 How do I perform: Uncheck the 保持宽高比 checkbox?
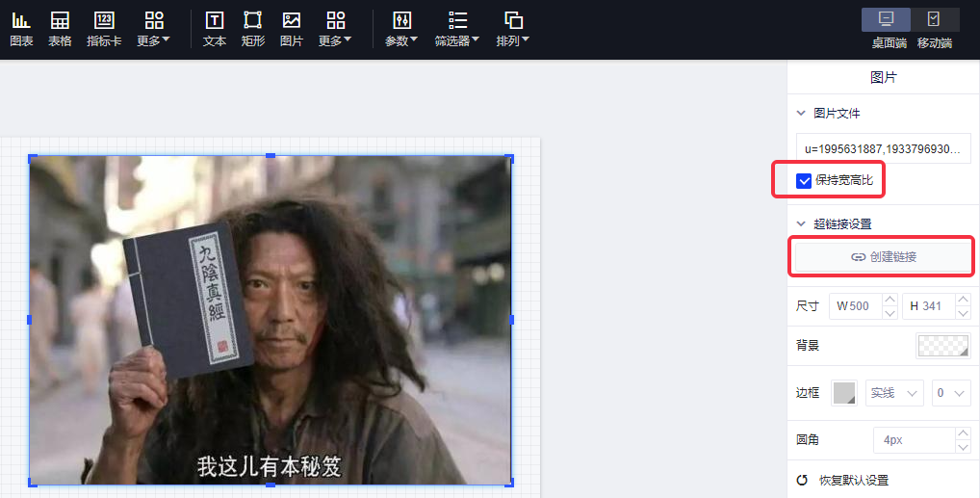tap(804, 180)
